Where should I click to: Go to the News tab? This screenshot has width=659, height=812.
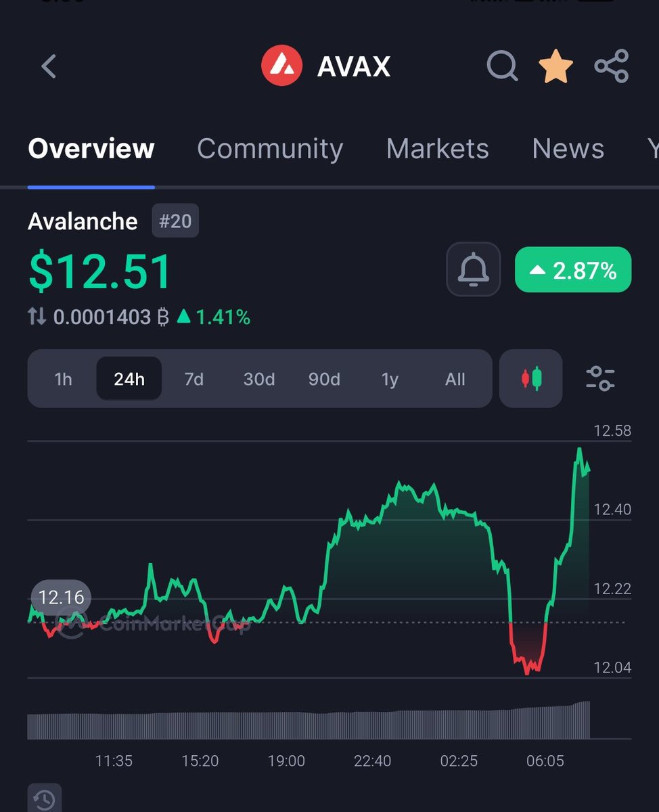click(568, 149)
